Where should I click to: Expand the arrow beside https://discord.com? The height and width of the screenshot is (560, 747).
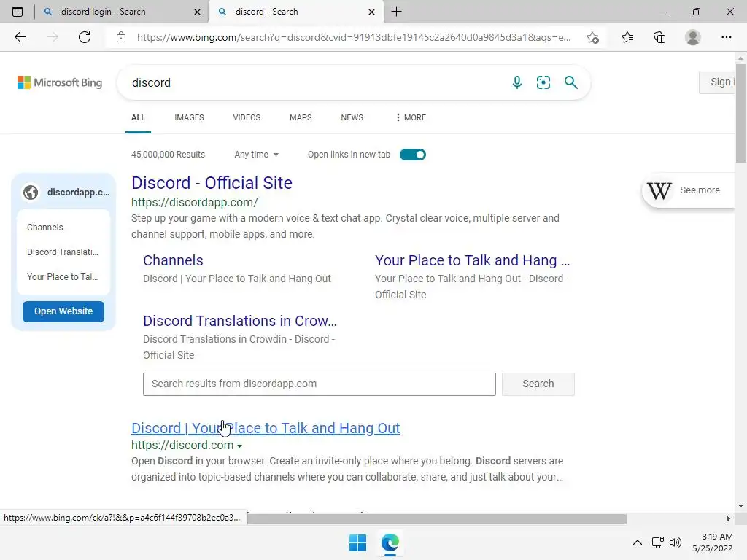pos(239,446)
